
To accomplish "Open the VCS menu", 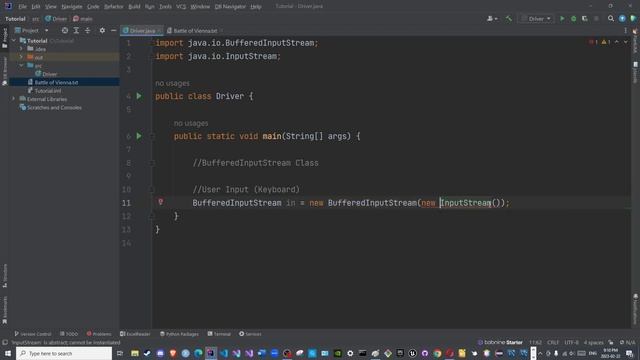I will point(181,7).
